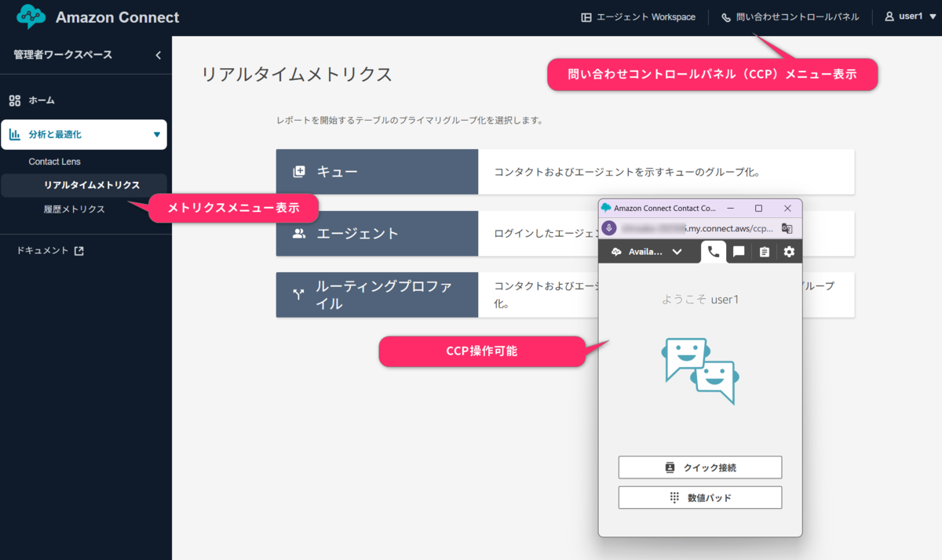Viewport: 942px width, 560px height.
Task: Minimize the Amazon Connect Contact Control window
Action: [x=730, y=209]
